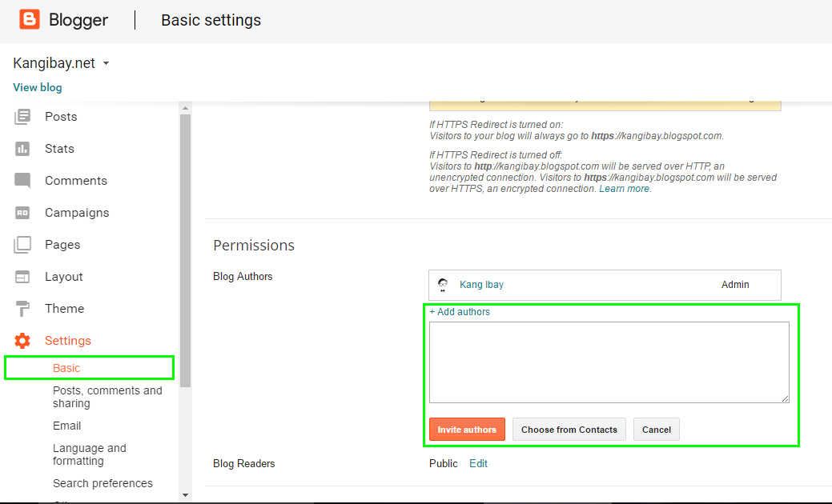
Task: Click Choose from Contacts button
Action: (x=569, y=430)
